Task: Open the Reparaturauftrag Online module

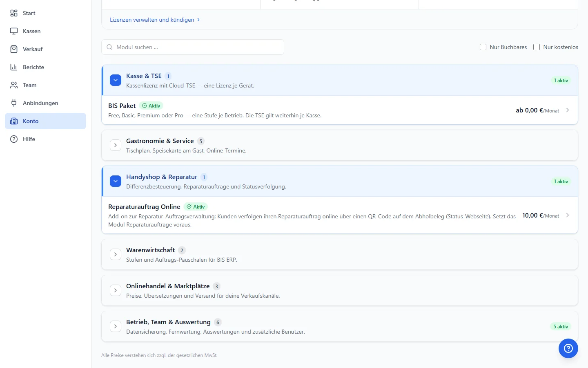Action: click(340, 215)
